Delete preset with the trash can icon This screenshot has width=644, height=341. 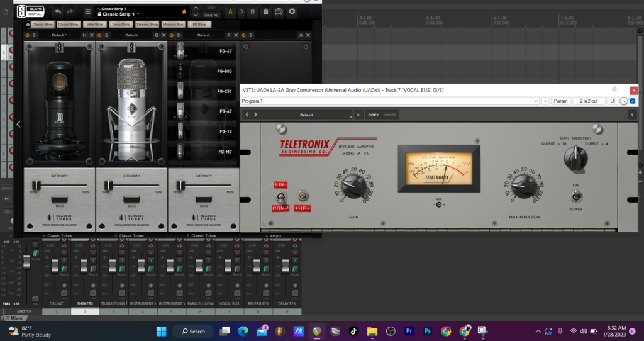coord(266,11)
